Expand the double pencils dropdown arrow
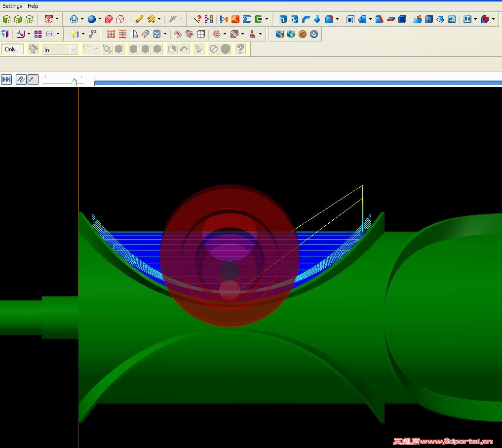Image resolution: width=502 pixels, height=448 pixels. click(x=159, y=19)
